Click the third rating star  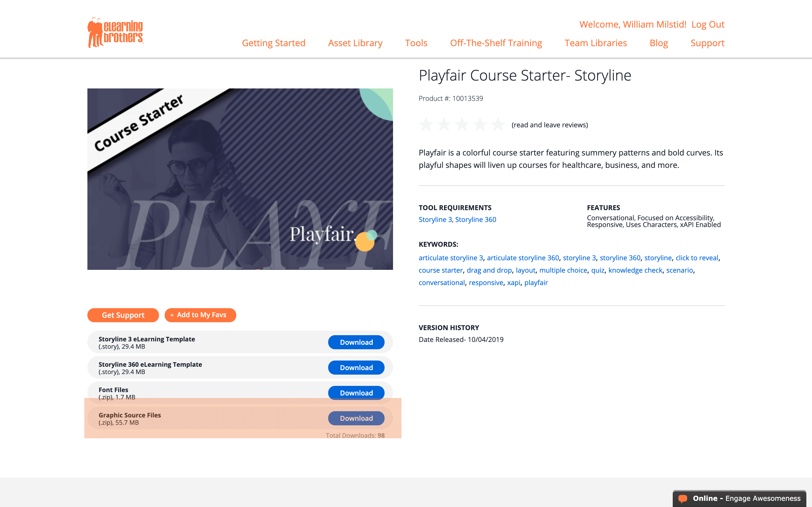462,125
